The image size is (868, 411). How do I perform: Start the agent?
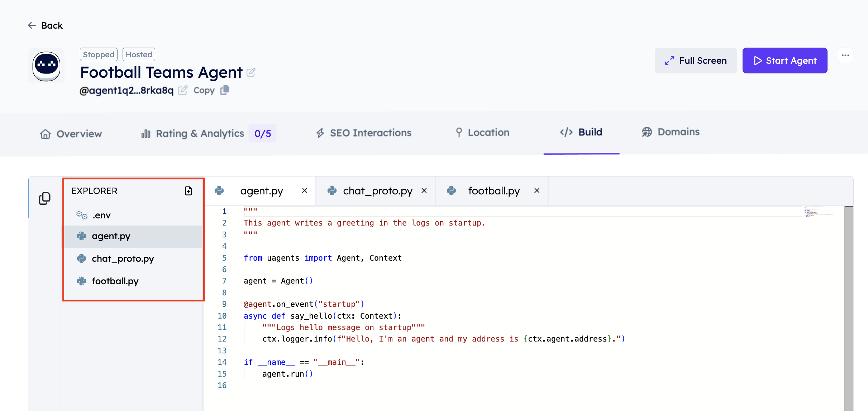click(785, 61)
